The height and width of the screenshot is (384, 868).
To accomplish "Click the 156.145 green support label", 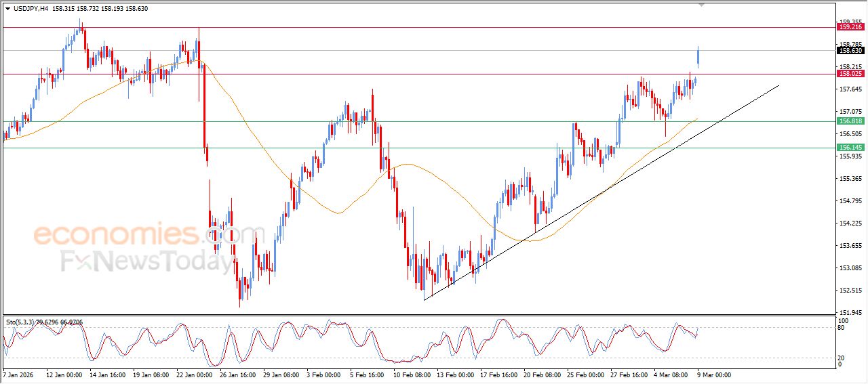I will coord(850,147).
